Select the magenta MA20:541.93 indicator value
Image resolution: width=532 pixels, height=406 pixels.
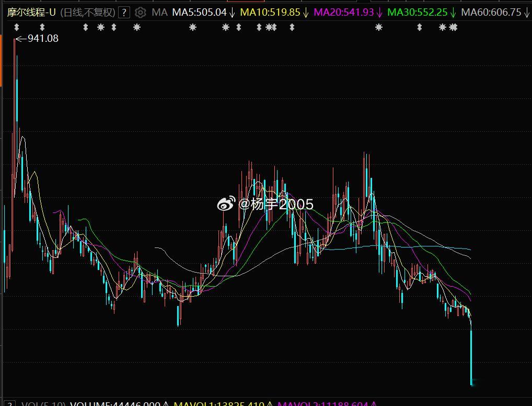coord(344,13)
